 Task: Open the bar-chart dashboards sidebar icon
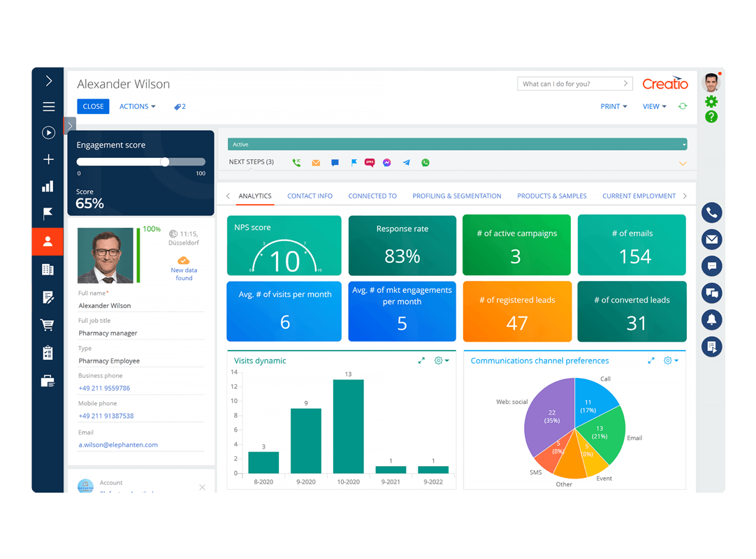(x=48, y=187)
